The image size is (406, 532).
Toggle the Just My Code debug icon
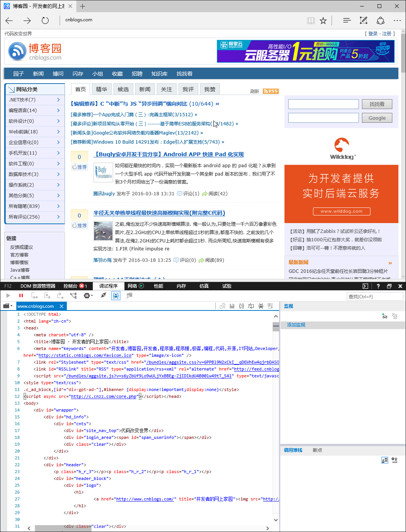[116, 295]
